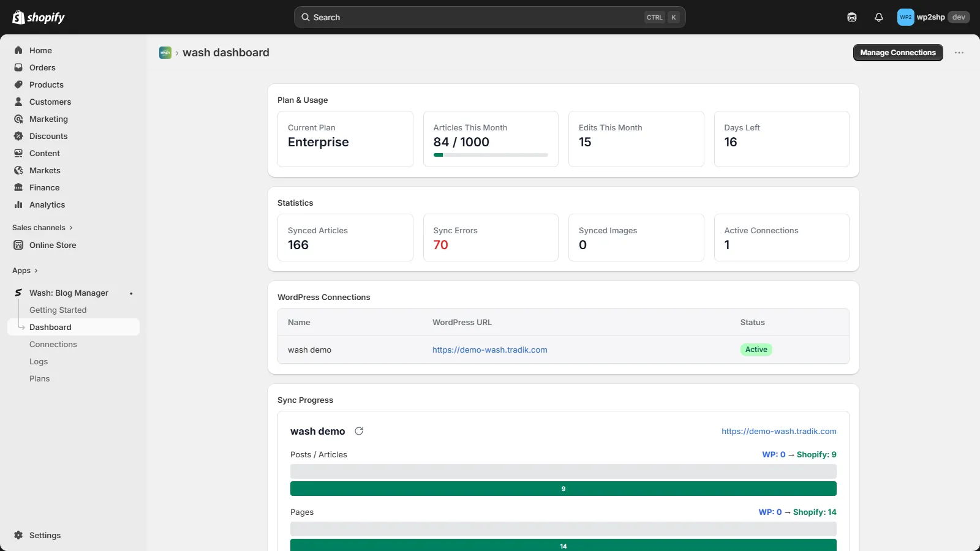Click the Manage Connections button
The image size is (980, 551).
[898, 53]
